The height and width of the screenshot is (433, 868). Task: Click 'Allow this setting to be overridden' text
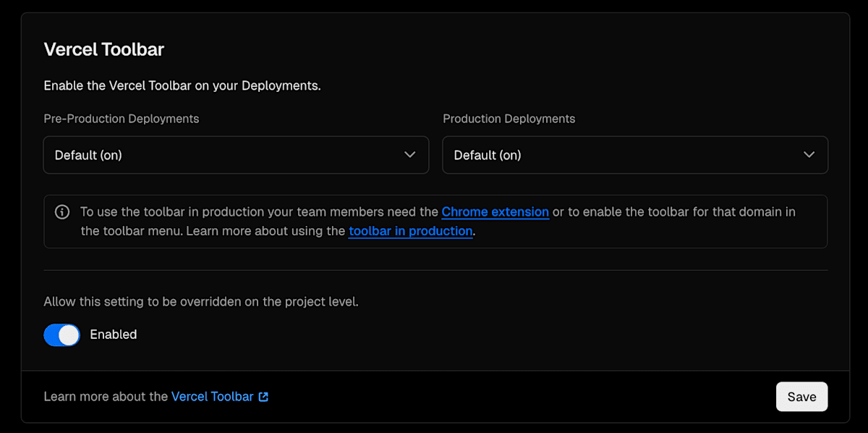(x=201, y=301)
